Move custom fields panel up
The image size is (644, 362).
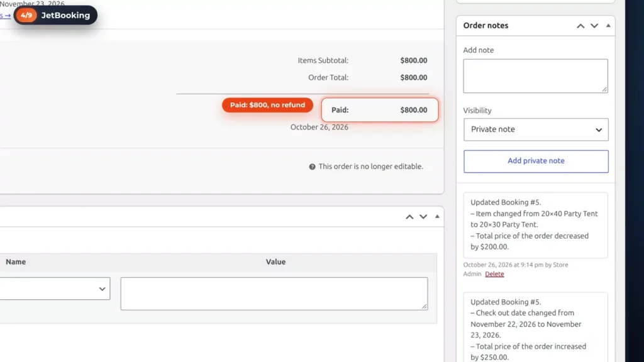tap(409, 217)
